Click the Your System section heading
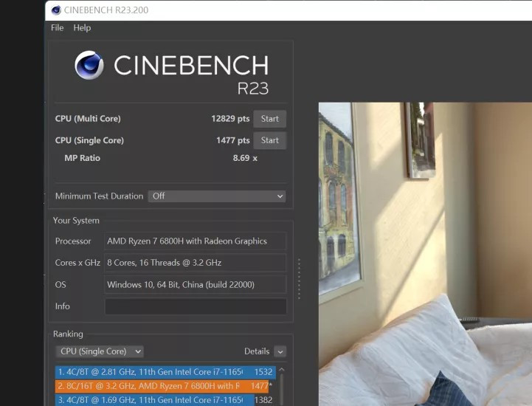The height and width of the screenshot is (406, 532). tap(76, 221)
